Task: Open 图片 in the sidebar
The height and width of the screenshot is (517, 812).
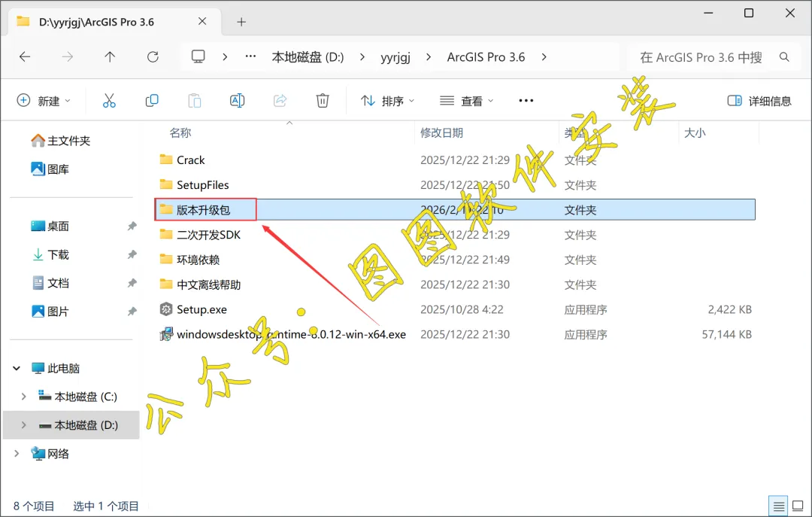Action: (50, 312)
